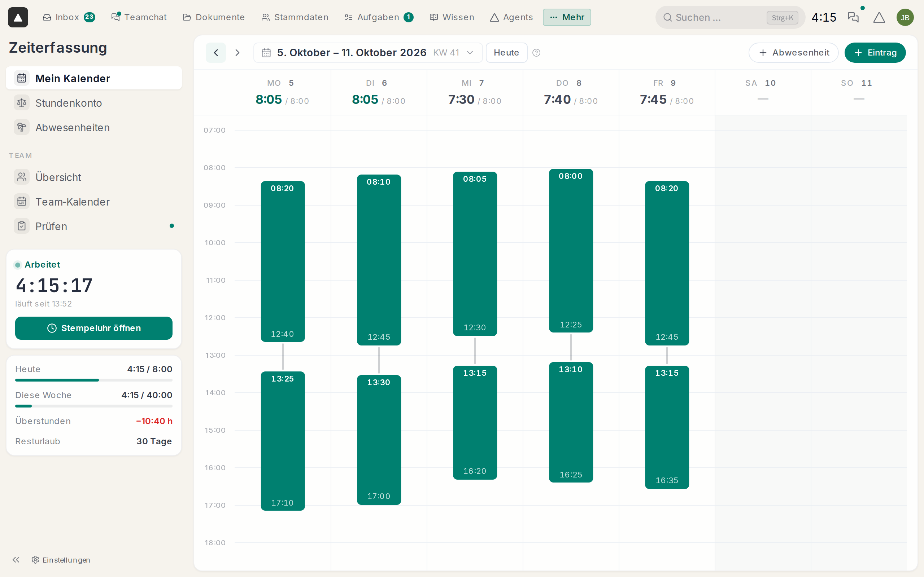This screenshot has height=577, width=924.
Task: Add a new Eintrag
Action: (875, 53)
